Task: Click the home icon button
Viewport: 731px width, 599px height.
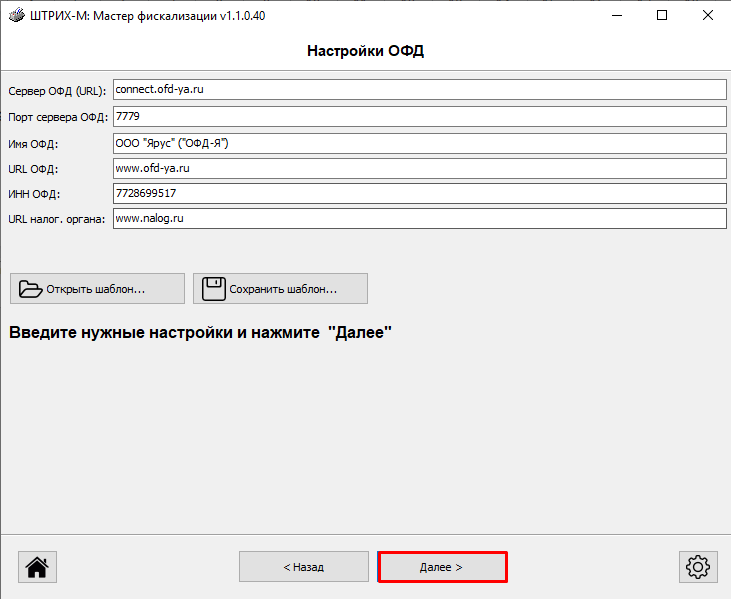Action: [x=37, y=567]
